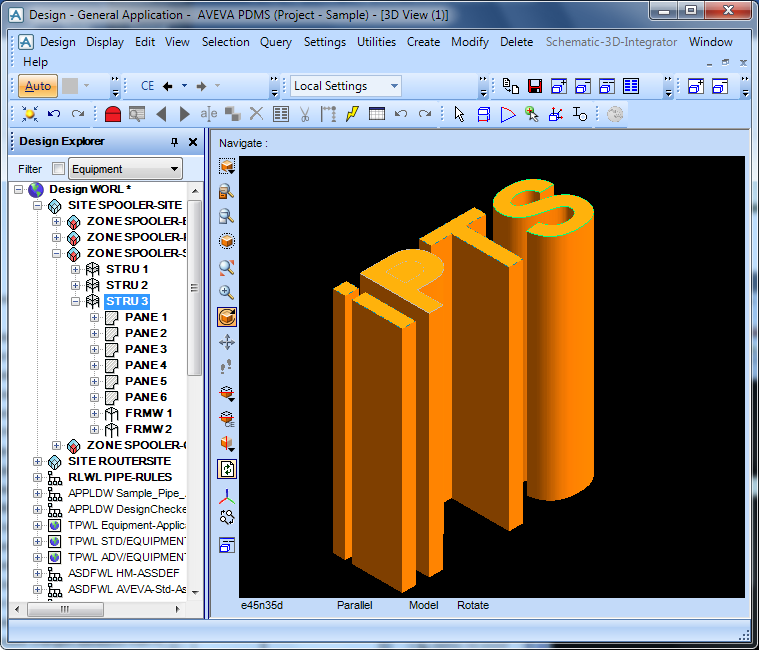Click the new 3D view window icon with plus
The width and height of the screenshot is (759, 650).
click(x=559, y=86)
